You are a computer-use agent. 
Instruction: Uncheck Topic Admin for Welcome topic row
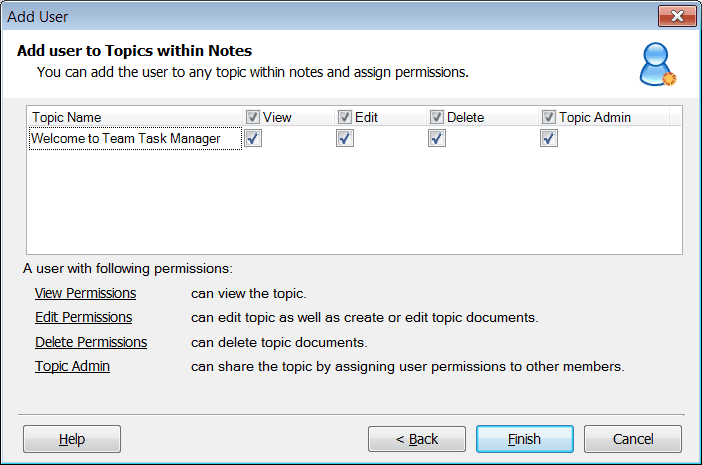[x=549, y=139]
